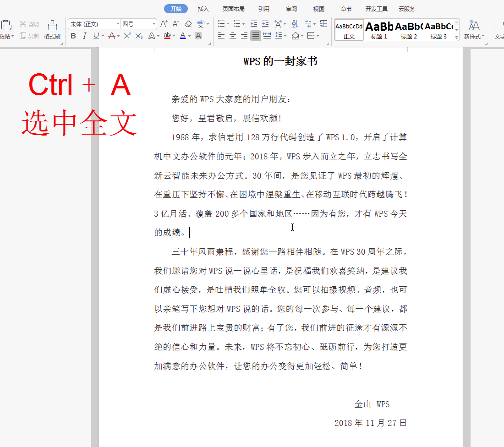Apply subscript X₂ formatting
This screenshot has height=447, width=504.
[139, 36]
